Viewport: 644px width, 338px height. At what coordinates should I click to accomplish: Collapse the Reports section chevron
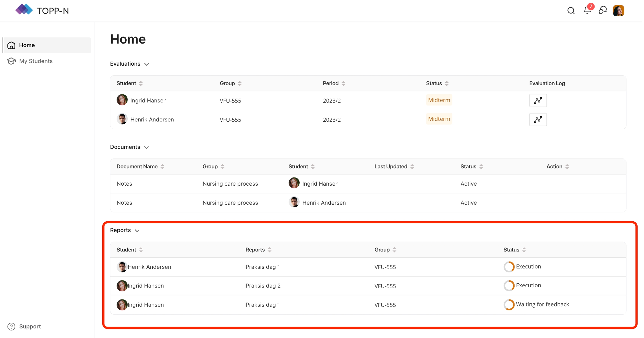point(137,231)
